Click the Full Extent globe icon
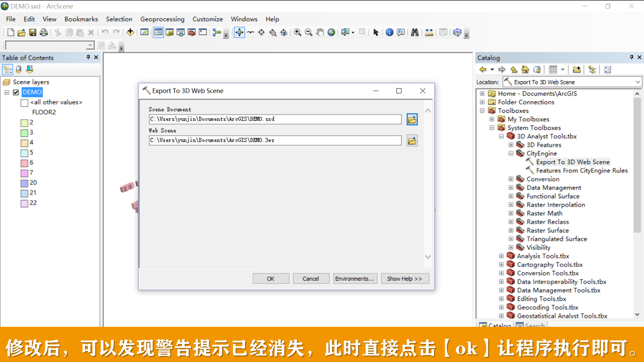The height and width of the screenshot is (362, 644). [331, 32]
